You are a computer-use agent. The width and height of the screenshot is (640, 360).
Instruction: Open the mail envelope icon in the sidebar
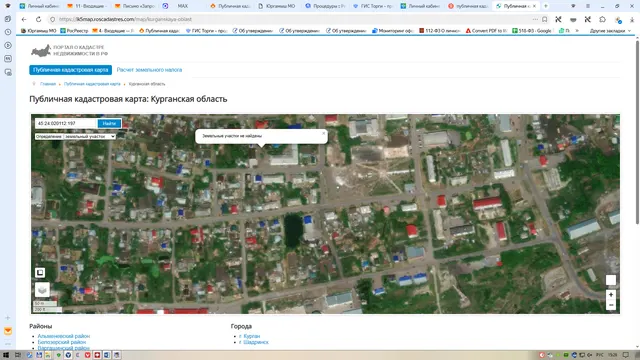8,331
